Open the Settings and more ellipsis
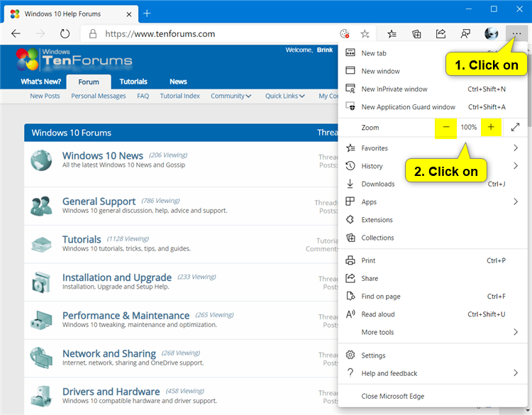Image resolution: width=532 pixels, height=415 pixels. [x=516, y=33]
